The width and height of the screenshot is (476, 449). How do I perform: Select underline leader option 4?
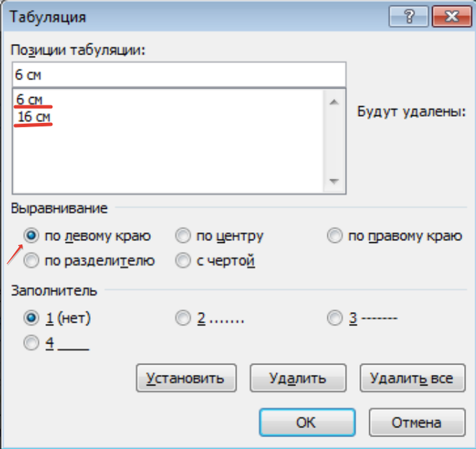coord(31,343)
